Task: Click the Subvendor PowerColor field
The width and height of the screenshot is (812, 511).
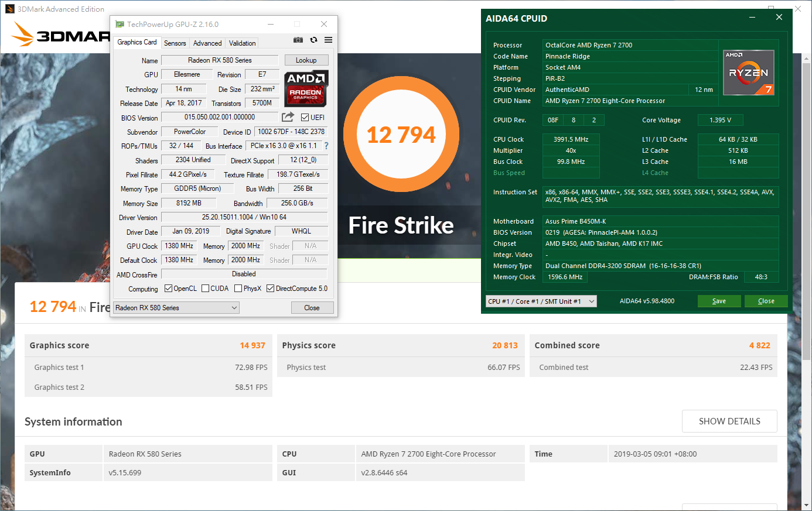Action: [190, 132]
